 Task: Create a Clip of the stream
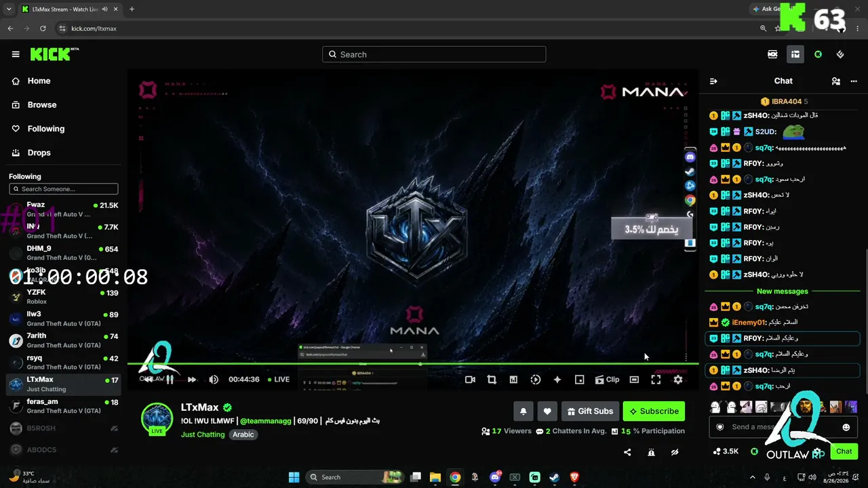(x=607, y=380)
